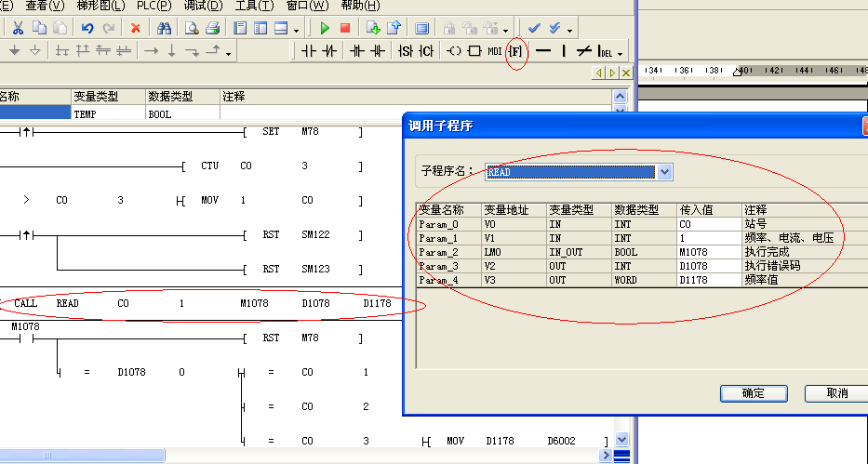Click the binoculars Find icon
Screen dimensions: 868x464
[x=164, y=28]
